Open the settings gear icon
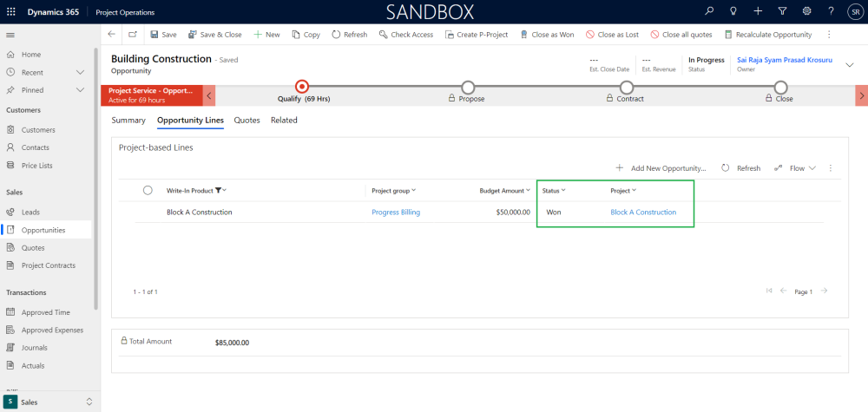The height and width of the screenshot is (412, 868). (x=806, y=11)
